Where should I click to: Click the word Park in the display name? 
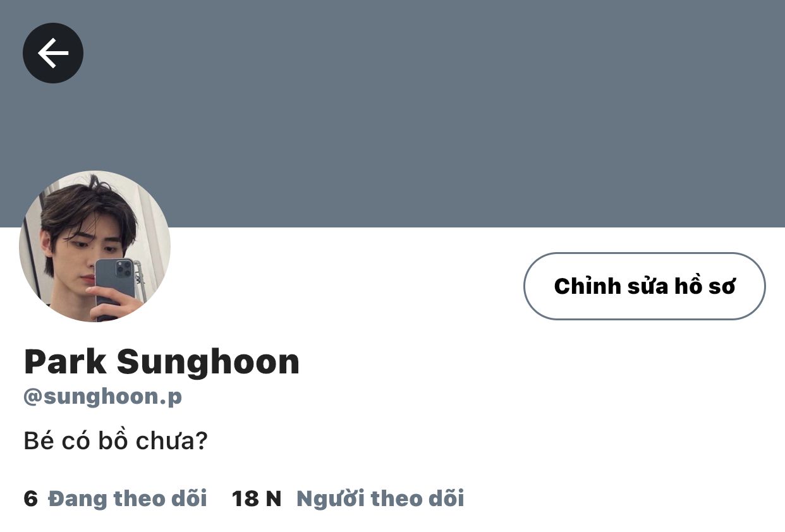(x=65, y=362)
